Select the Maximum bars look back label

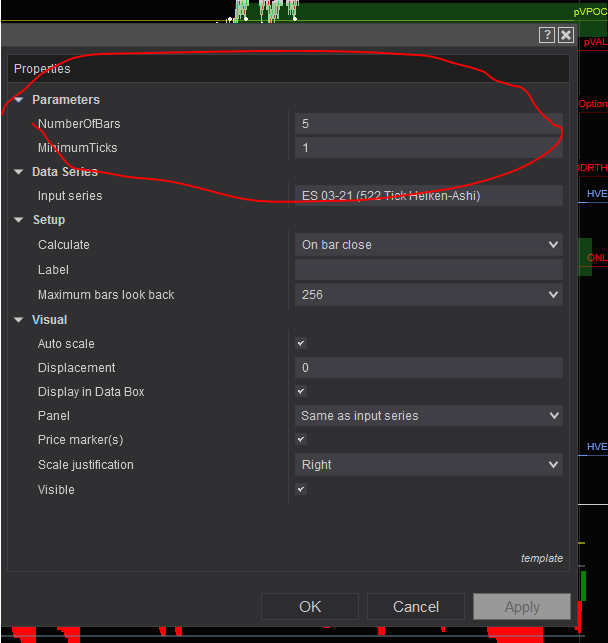(x=106, y=294)
